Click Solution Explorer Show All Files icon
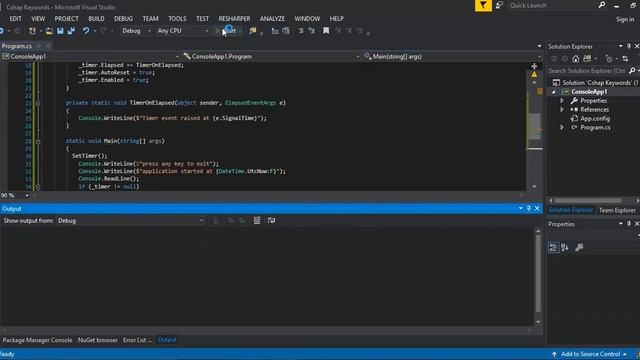640x360 pixels. pos(587,59)
